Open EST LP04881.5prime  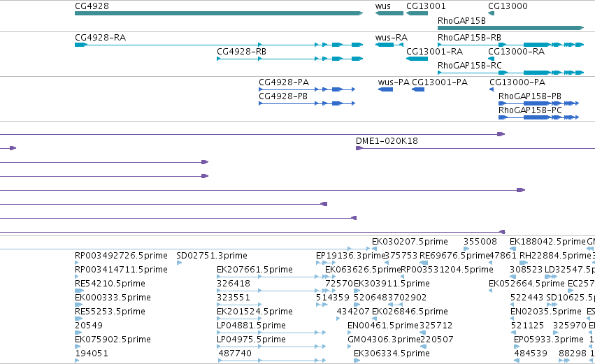[251, 326]
